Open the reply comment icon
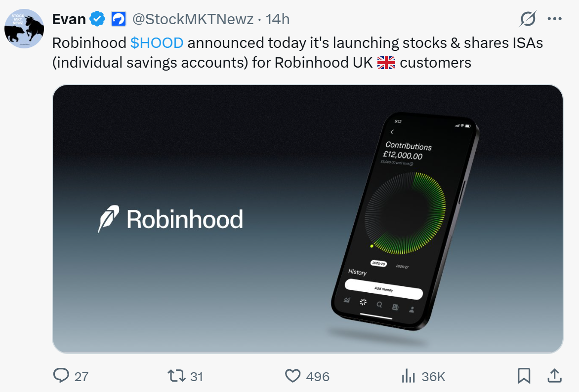The image size is (579, 392). (61, 376)
